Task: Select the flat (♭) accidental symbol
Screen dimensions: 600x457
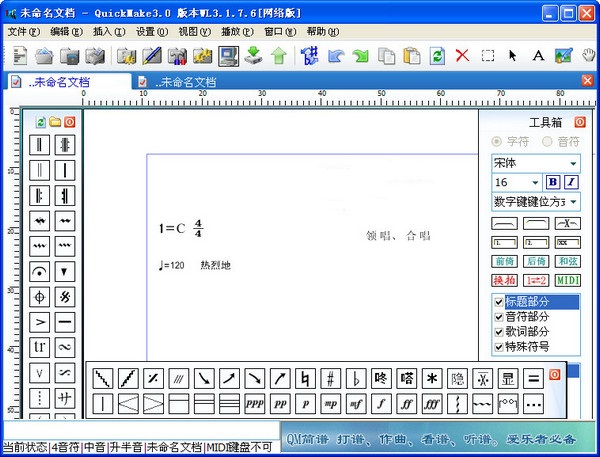Action: [x=356, y=379]
